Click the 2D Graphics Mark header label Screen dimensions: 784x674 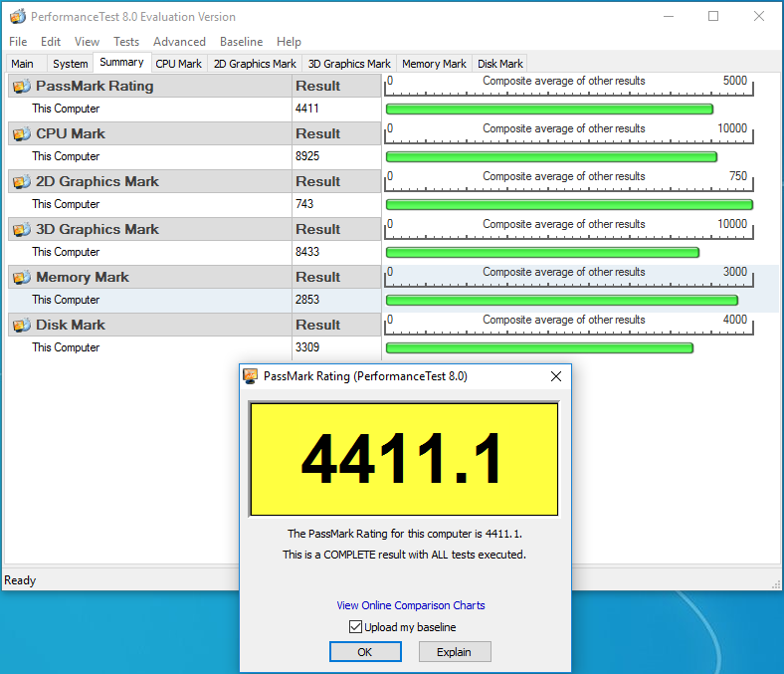[x=97, y=181]
